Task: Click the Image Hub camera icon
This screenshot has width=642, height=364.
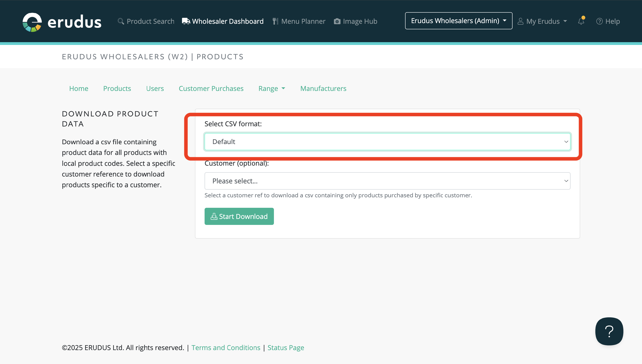Action: (x=337, y=21)
